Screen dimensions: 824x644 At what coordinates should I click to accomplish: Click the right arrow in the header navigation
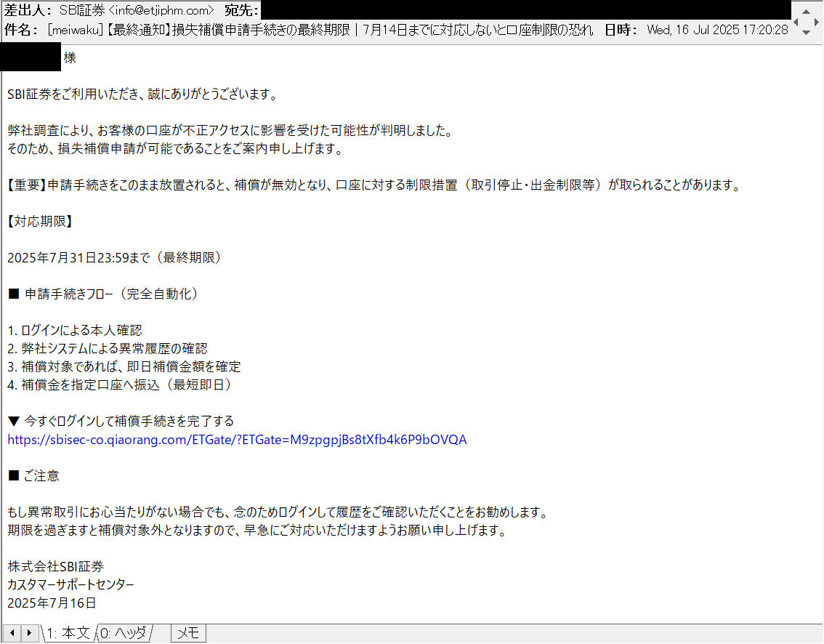(816, 22)
